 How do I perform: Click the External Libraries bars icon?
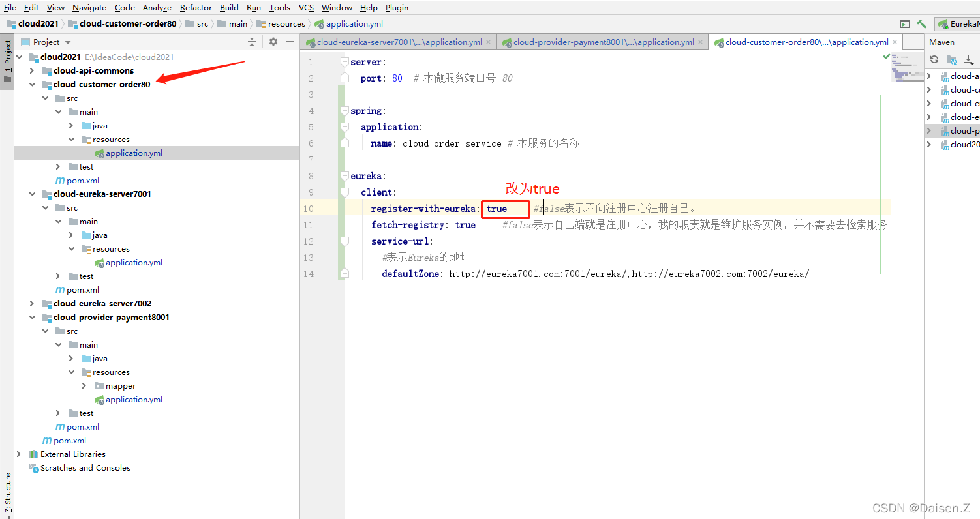(x=34, y=454)
